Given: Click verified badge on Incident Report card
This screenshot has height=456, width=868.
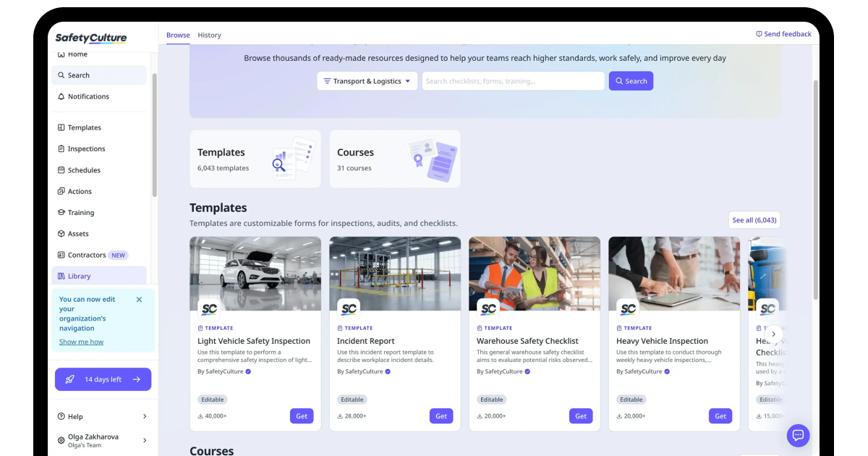Looking at the screenshot, I should pos(388,371).
